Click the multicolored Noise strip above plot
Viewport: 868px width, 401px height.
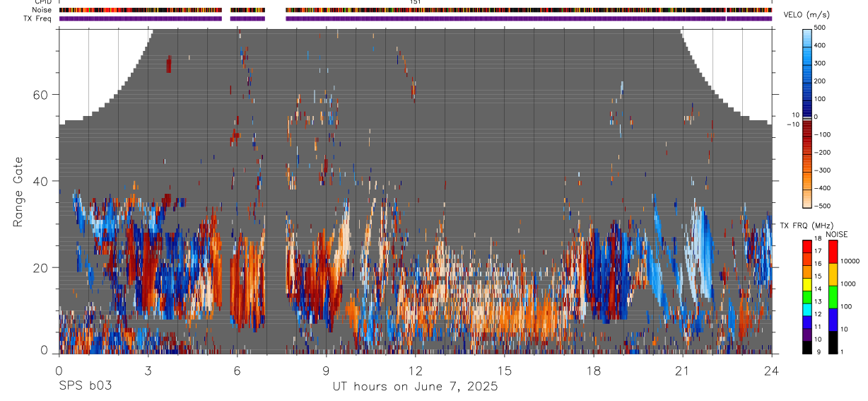416,11
